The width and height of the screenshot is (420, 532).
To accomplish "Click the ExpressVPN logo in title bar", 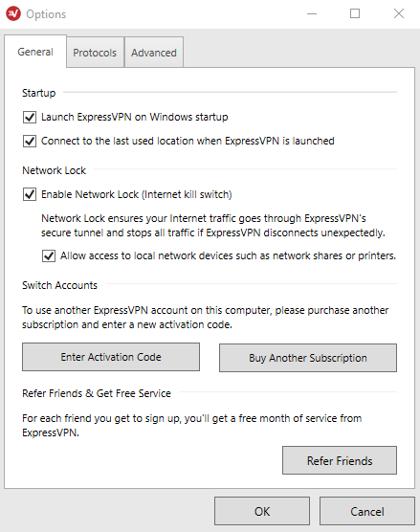I will pos(13,13).
